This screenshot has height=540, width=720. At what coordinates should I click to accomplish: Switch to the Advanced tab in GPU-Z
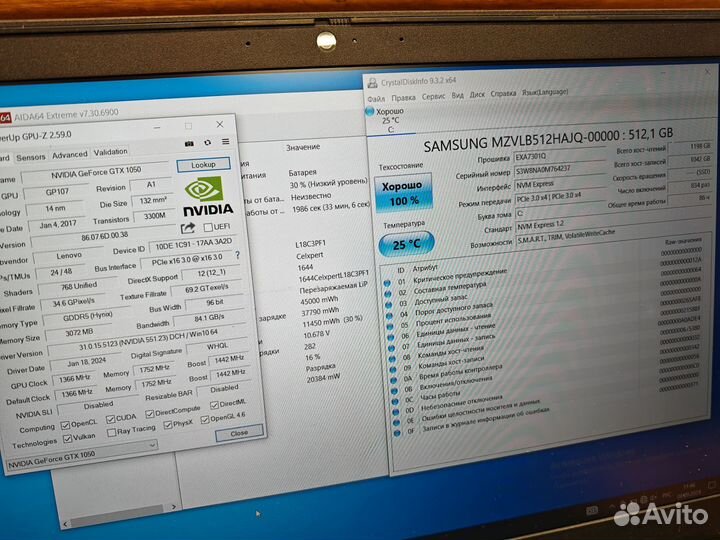(x=69, y=155)
